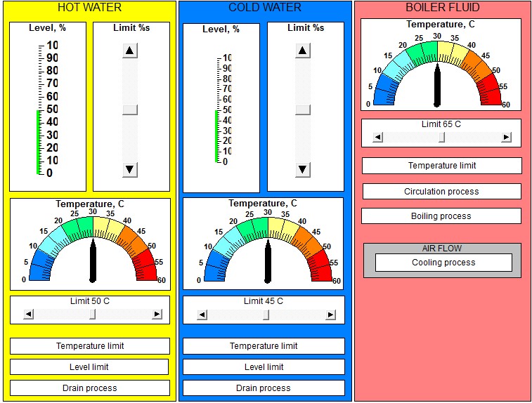The height and width of the screenshot is (403, 532).
Task: Click the Cold Water green level bar
Action: click(x=216, y=136)
